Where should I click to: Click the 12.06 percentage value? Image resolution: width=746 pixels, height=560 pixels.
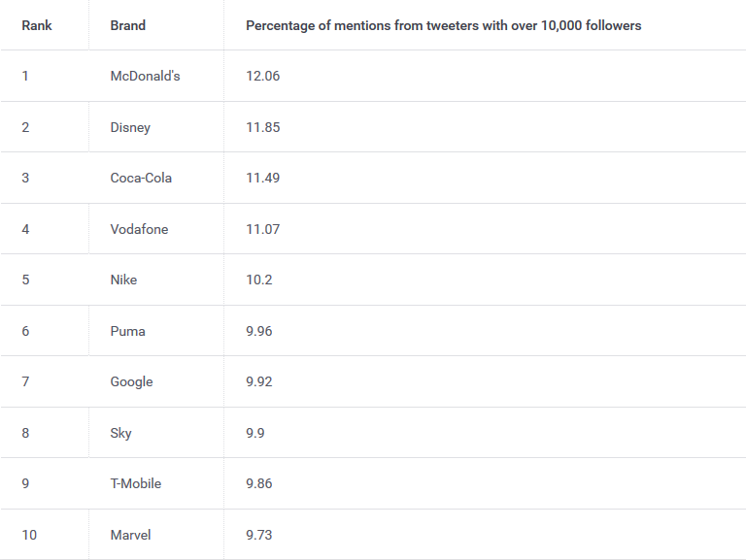tap(262, 76)
